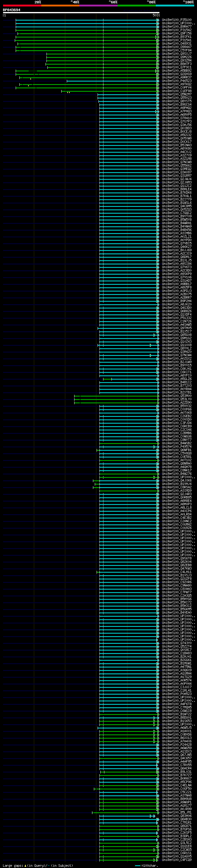
Task: Select hit UniRef100_Q8G871
Action: (x=177, y=826)
